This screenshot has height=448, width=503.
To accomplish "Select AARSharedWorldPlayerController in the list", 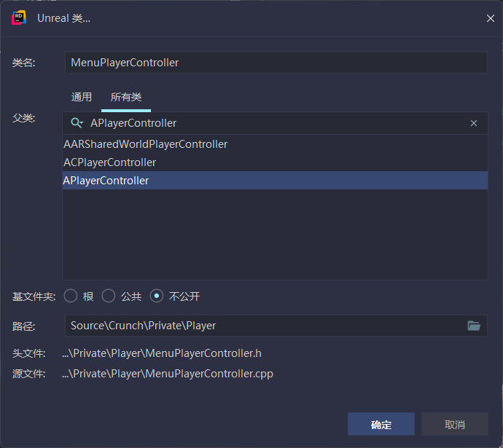I will (x=276, y=144).
